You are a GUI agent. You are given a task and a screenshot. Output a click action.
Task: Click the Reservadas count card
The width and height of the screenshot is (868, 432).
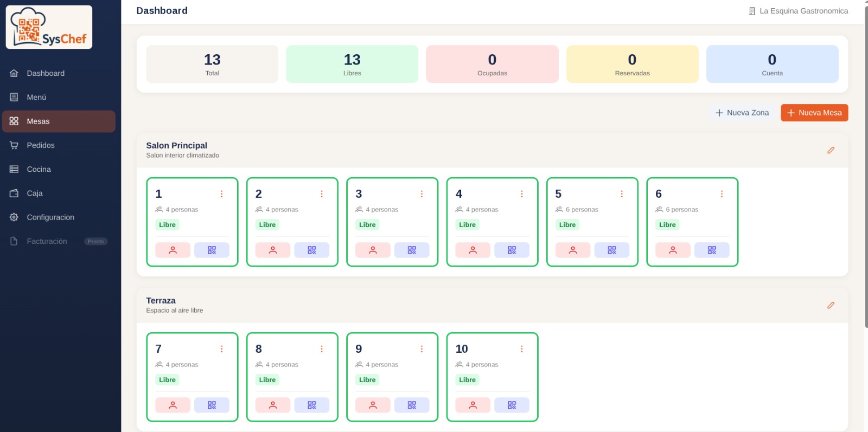coord(632,64)
